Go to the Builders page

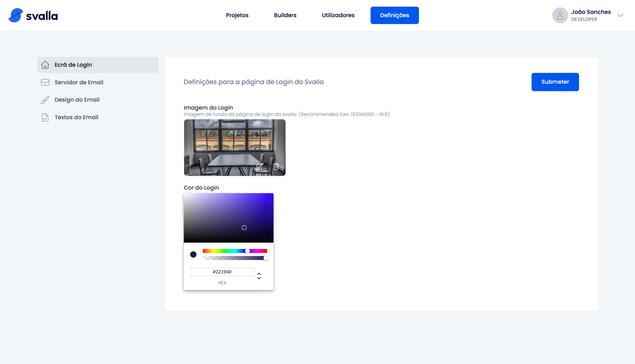tap(285, 15)
